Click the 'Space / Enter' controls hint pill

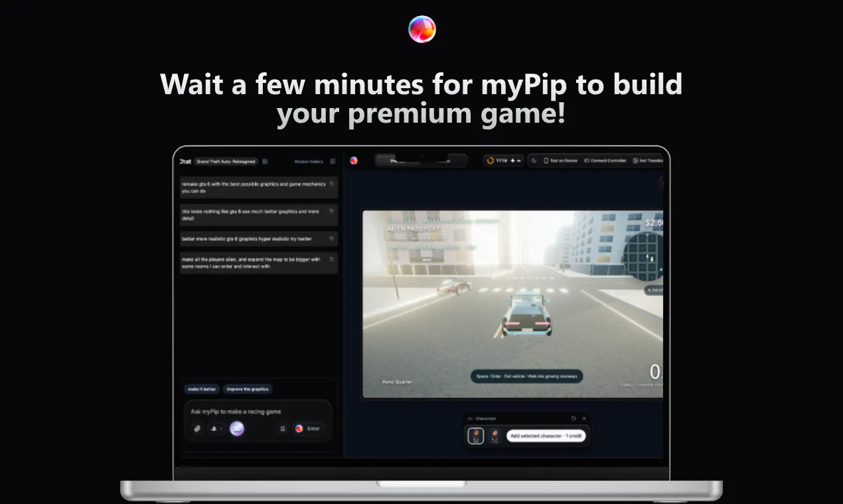pyautogui.click(x=526, y=376)
